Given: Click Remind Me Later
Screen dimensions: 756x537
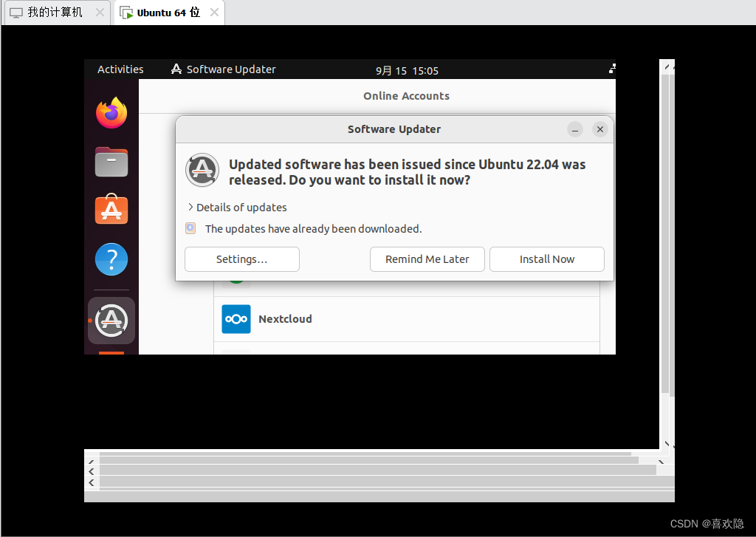Looking at the screenshot, I should [x=427, y=259].
